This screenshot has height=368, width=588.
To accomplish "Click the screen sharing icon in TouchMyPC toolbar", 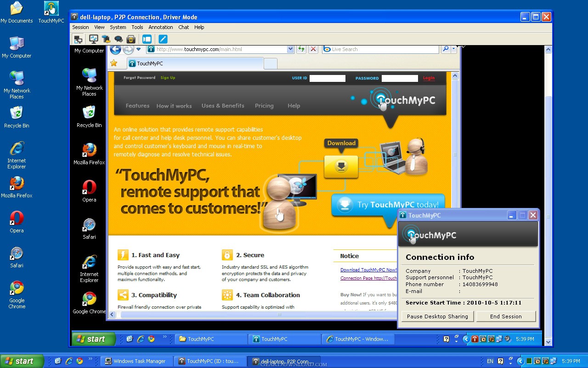I will pyautogui.click(x=78, y=39).
